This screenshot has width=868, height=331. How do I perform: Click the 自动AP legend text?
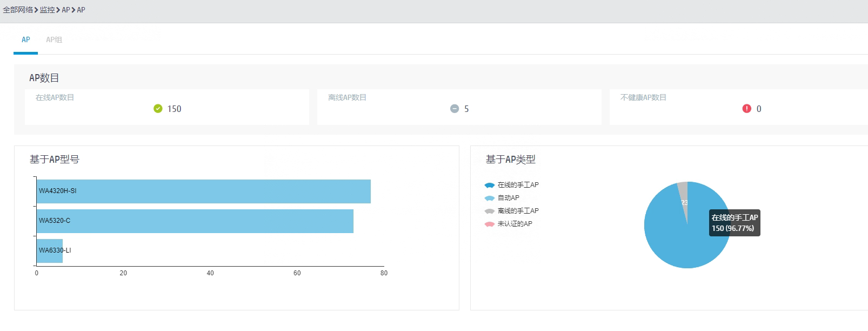508,198
